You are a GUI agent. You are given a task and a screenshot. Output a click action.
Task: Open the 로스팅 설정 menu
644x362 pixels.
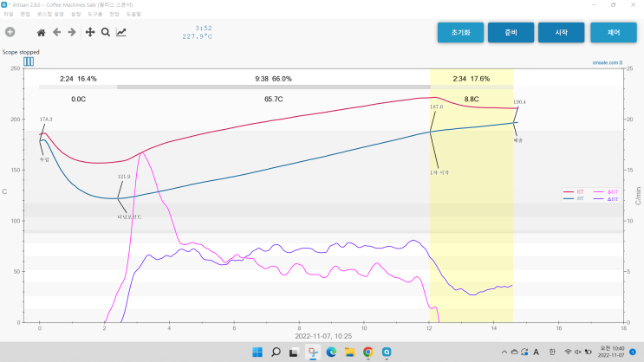tap(50, 14)
